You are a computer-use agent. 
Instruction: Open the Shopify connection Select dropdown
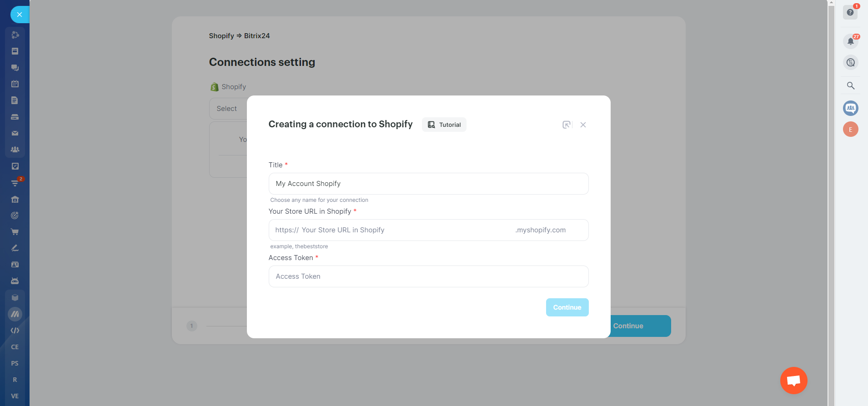point(227,109)
